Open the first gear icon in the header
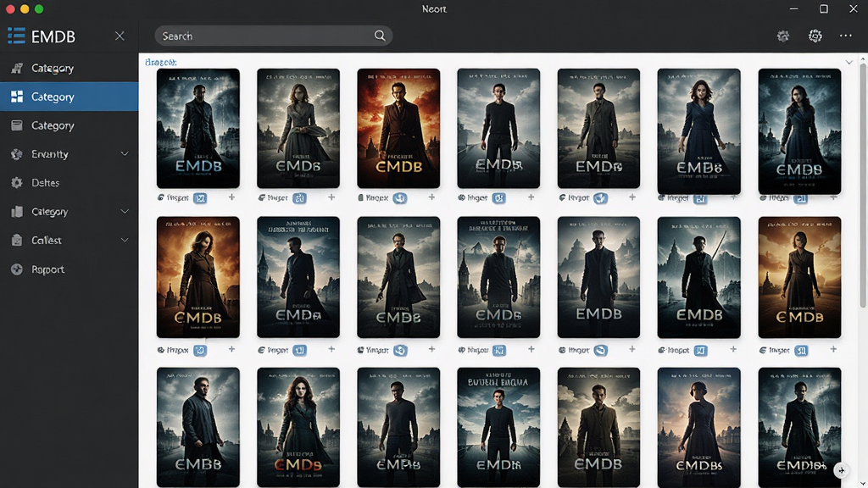Image resolution: width=868 pixels, height=488 pixels. 782,36
